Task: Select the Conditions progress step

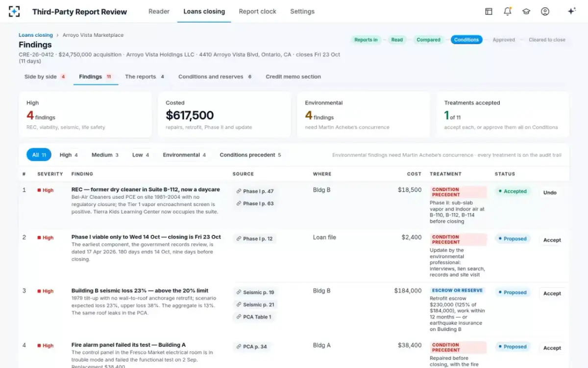Action: click(x=466, y=40)
